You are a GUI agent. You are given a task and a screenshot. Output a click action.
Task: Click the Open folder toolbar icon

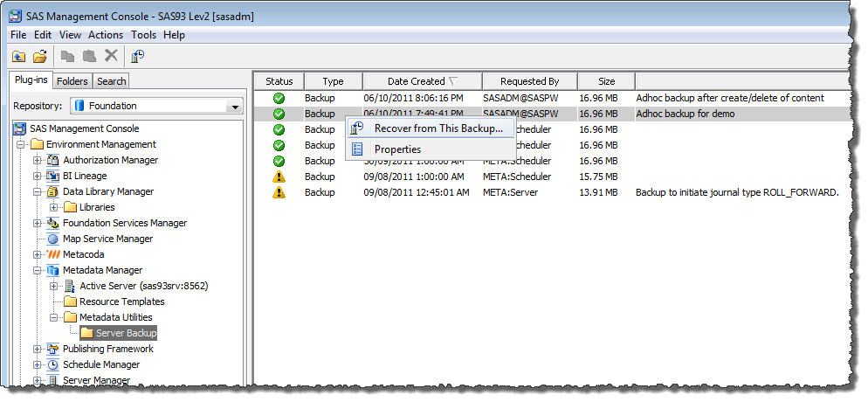pyautogui.click(x=40, y=56)
